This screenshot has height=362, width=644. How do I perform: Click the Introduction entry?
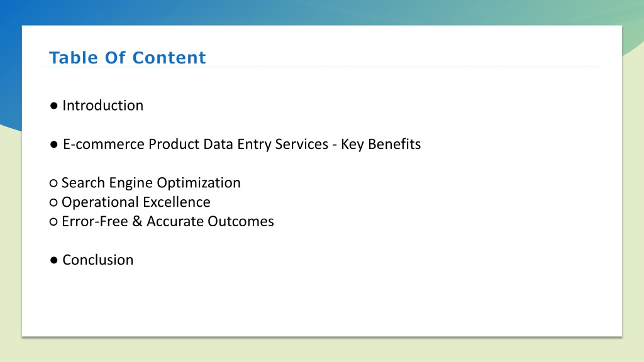[103, 106]
